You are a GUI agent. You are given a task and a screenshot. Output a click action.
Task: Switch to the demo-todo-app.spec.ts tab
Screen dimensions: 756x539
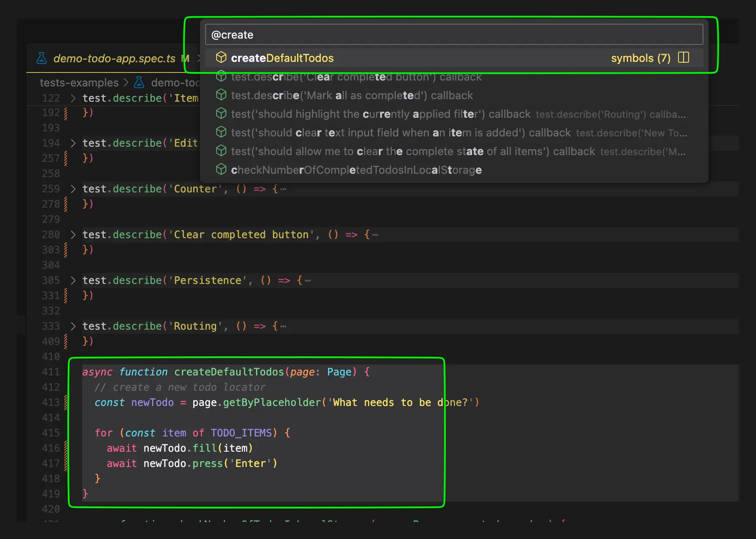point(114,58)
